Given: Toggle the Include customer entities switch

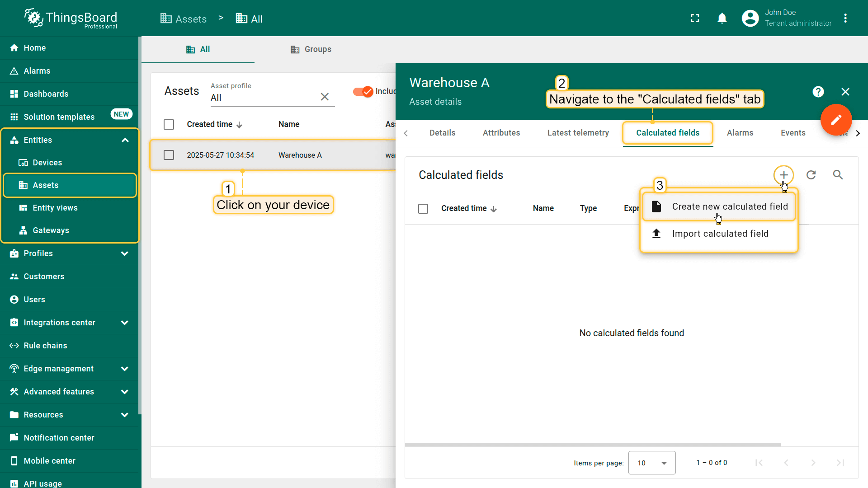Looking at the screenshot, I should tap(363, 91).
